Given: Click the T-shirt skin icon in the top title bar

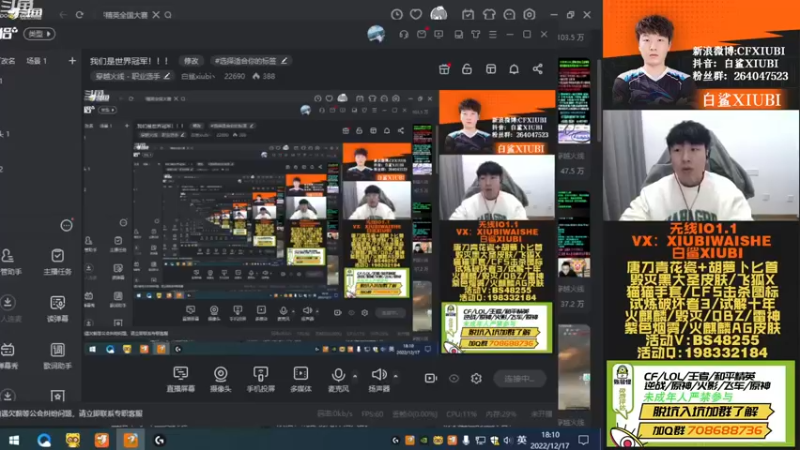Looking at the screenshot, I should pos(489,15).
